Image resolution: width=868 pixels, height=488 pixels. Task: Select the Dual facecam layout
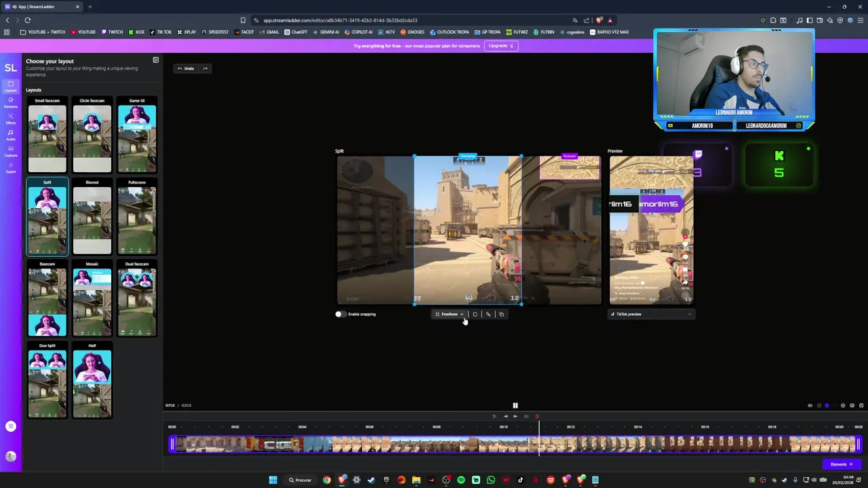click(x=137, y=299)
